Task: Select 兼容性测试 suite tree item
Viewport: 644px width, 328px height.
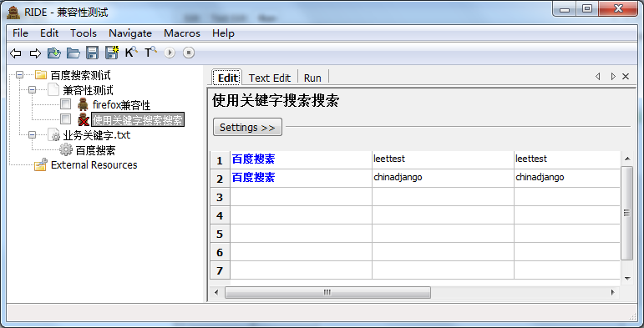Action: pyautogui.click(x=88, y=90)
